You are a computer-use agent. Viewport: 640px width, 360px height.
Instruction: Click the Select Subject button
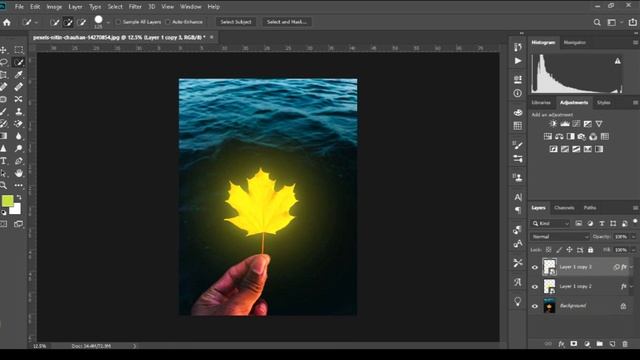pyautogui.click(x=236, y=22)
